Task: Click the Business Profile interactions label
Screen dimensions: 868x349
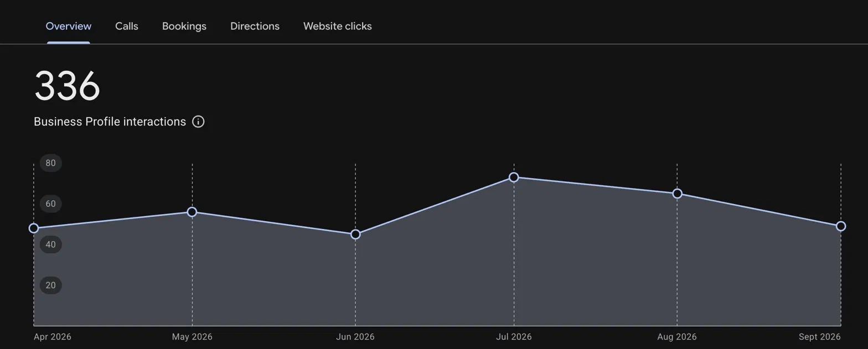Action: 110,122
